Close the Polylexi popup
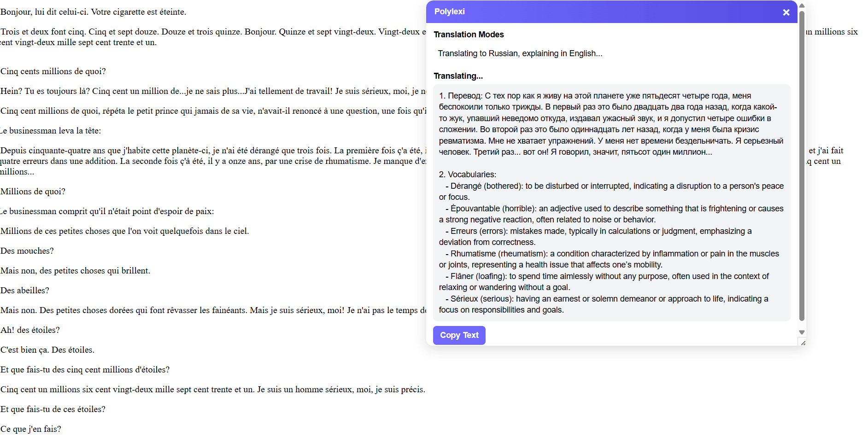The height and width of the screenshot is (436, 868). [786, 12]
